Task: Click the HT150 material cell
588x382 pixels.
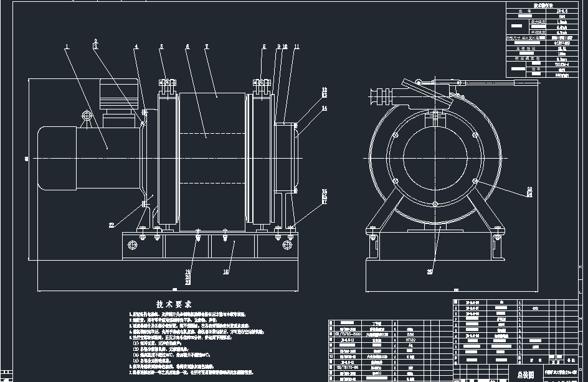Action: pos(410,340)
